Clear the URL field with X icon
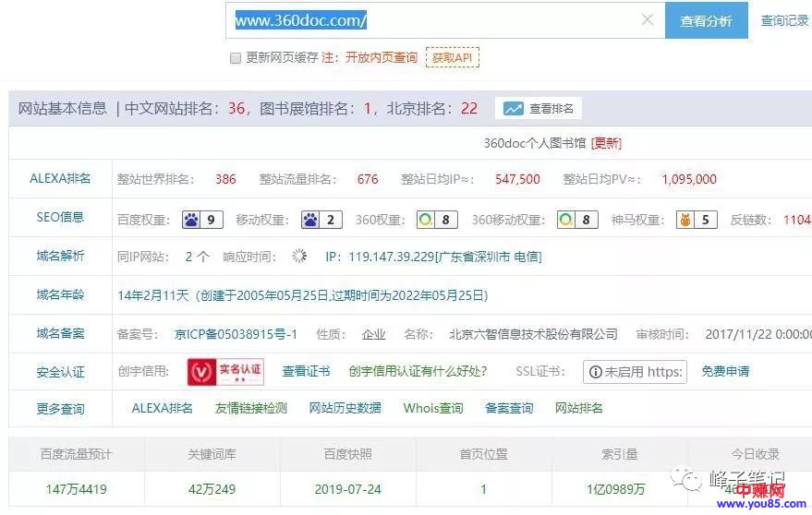812x515 pixels. (648, 20)
